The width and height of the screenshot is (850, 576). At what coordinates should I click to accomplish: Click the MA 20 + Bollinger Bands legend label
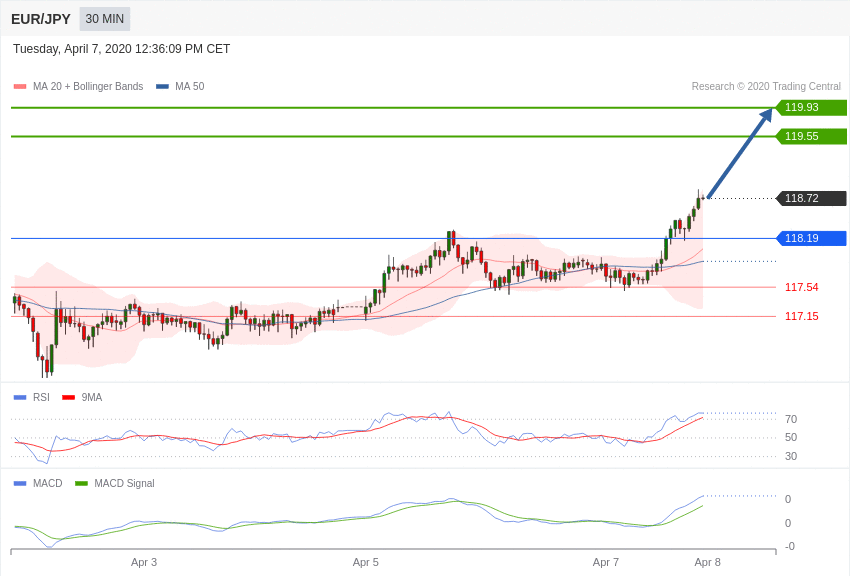[88, 86]
